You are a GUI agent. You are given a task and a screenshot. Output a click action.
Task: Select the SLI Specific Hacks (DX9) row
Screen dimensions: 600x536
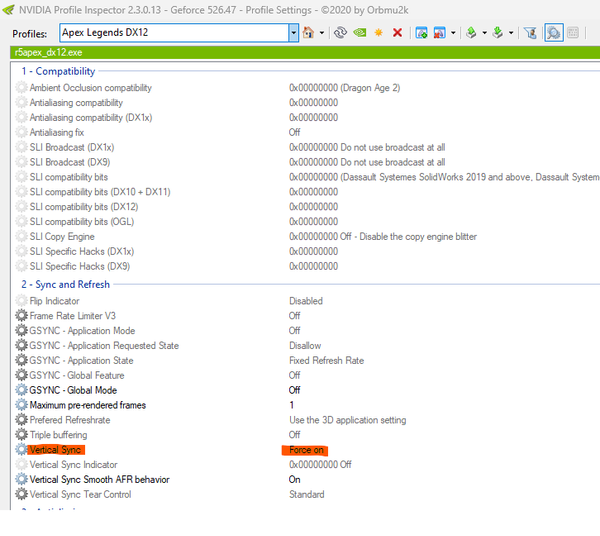pyautogui.click(x=80, y=266)
